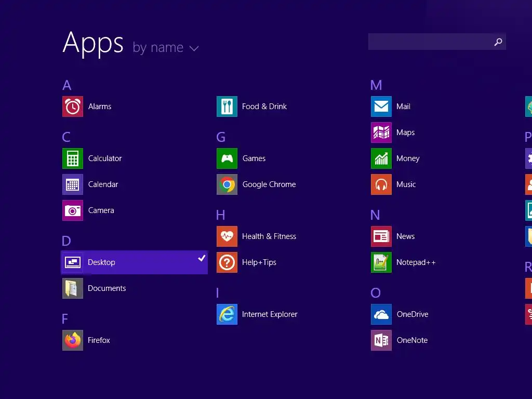Viewport: 532px width, 399px height.
Task: Launch the Notepad++ icon
Action: [x=381, y=262]
